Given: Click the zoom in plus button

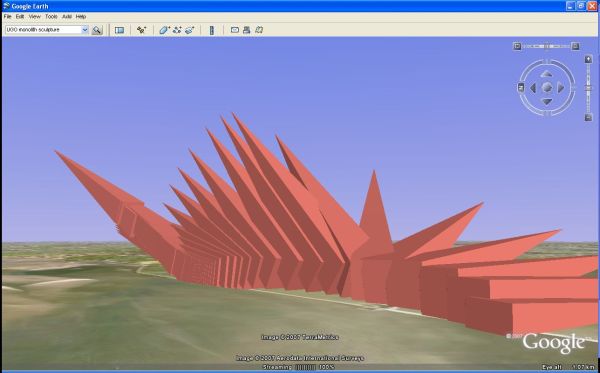Looking at the screenshot, I should point(589,59).
